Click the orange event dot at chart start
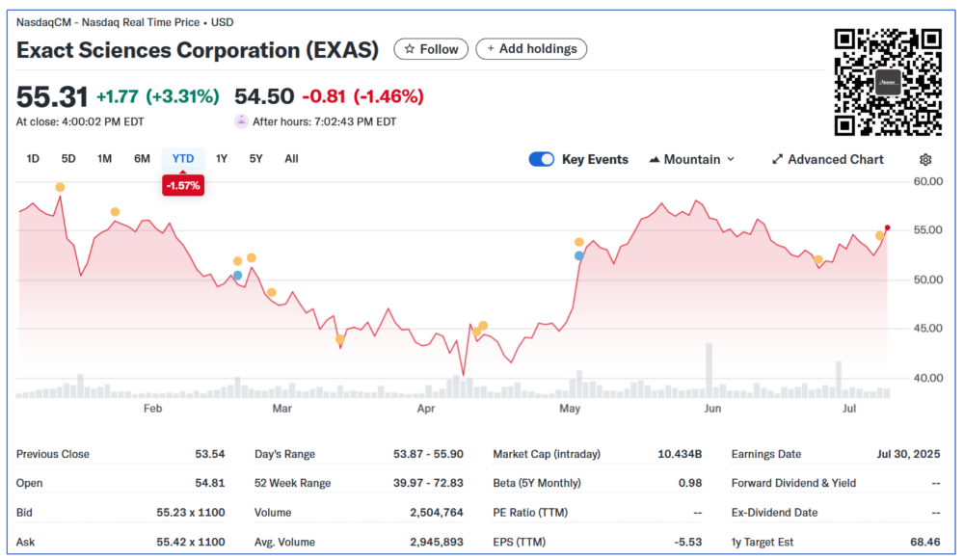Viewport: 964px width, 560px height. [60, 188]
